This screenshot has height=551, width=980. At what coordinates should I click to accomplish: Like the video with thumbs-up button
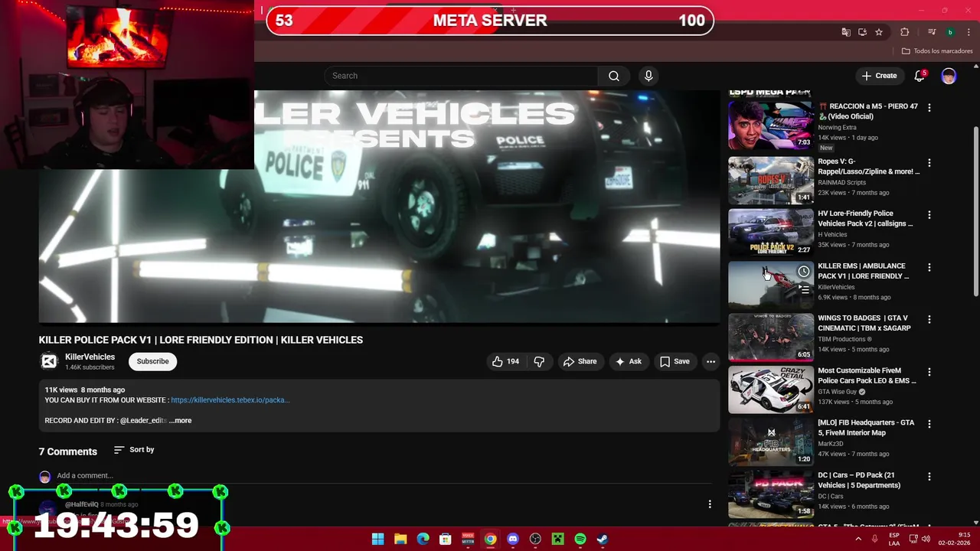(505, 361)
